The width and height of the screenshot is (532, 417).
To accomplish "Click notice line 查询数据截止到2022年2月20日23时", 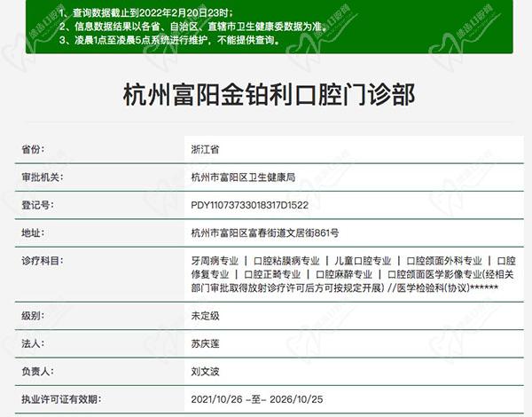I will tap(152, 13).
